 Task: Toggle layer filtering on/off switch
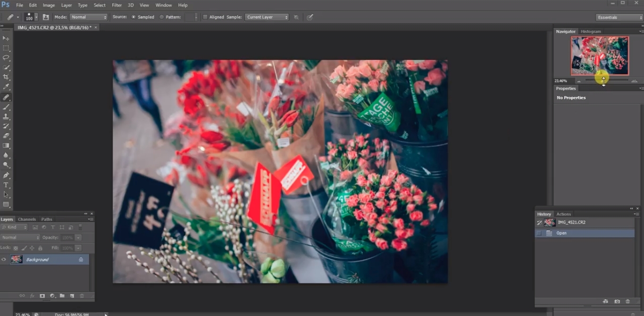(80, 227)
